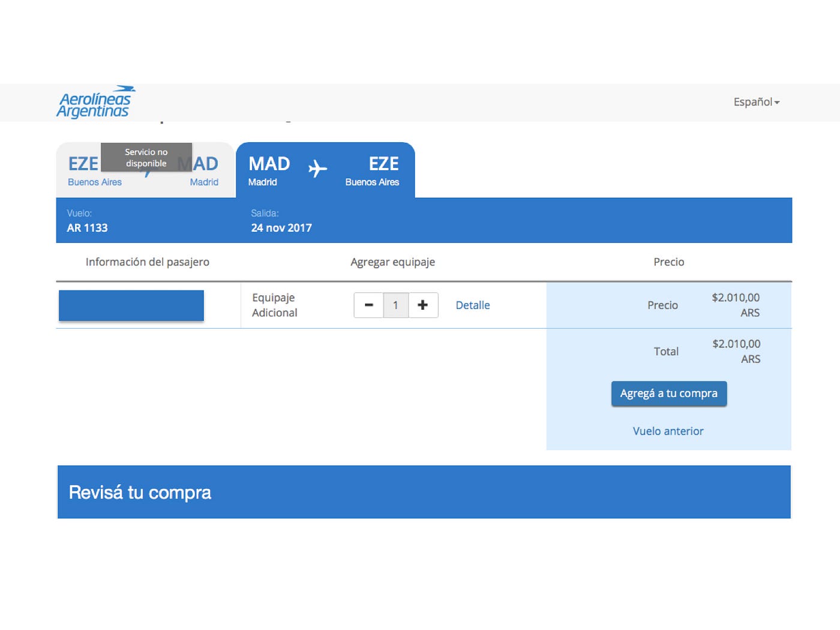Click the Precio row amount $2.010,00 ARS
The image size is (840, 630).
click(736, 305)
